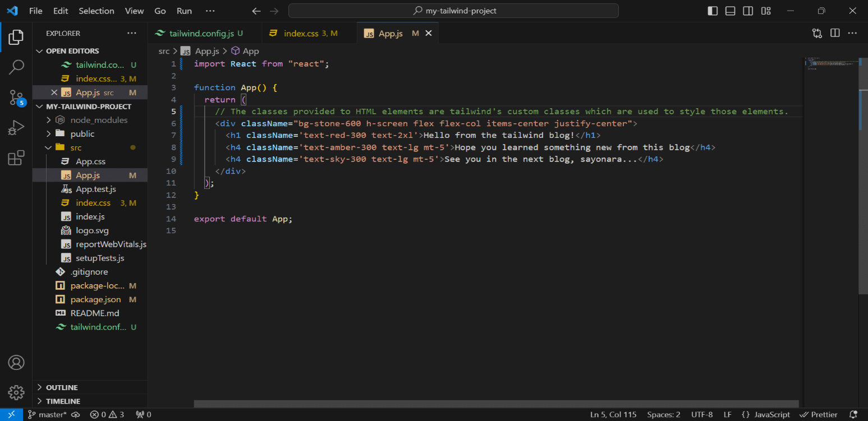Switch to the tailwind.config.js tab

201,34
